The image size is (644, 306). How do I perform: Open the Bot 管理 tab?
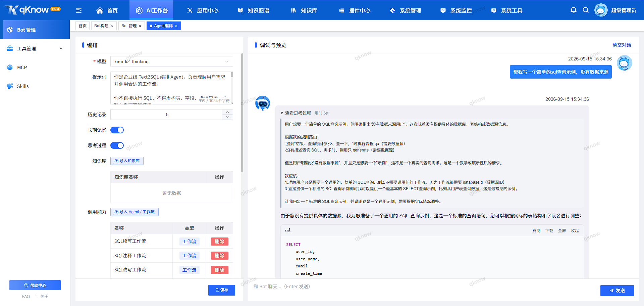click(x=129, y=26)
